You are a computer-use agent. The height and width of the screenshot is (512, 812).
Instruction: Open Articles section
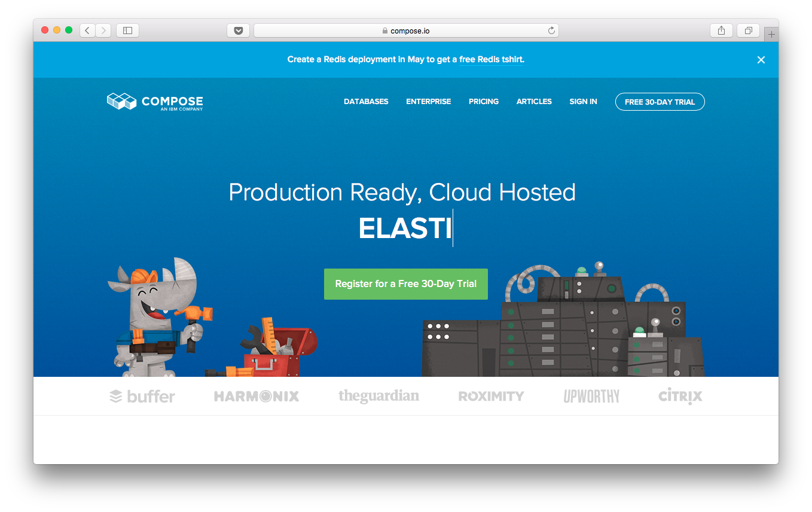[534, 102]
